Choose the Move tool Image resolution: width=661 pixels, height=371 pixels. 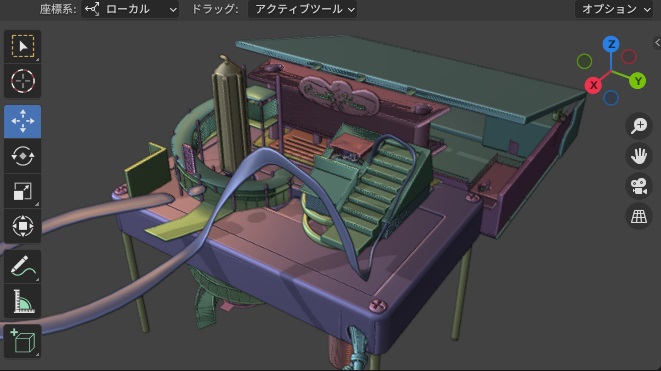pyautogui.click(x=23, y=121)
